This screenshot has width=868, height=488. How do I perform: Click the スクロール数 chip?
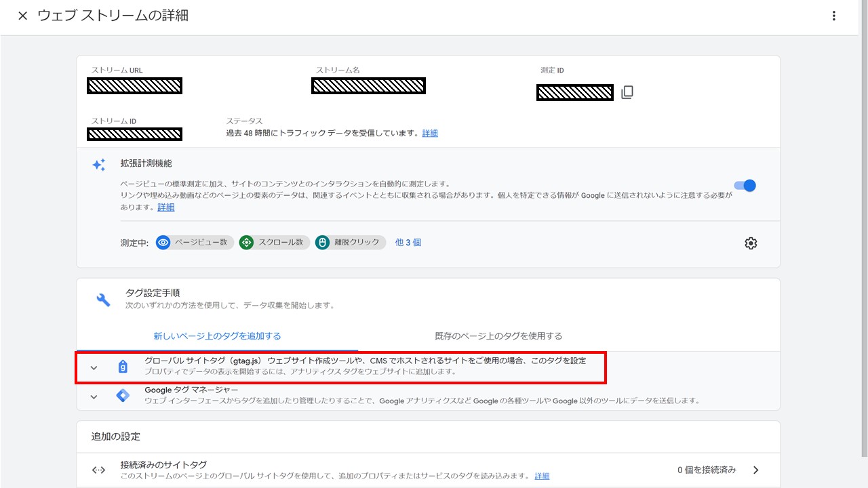pyautogui.click(x=275, y=243)
